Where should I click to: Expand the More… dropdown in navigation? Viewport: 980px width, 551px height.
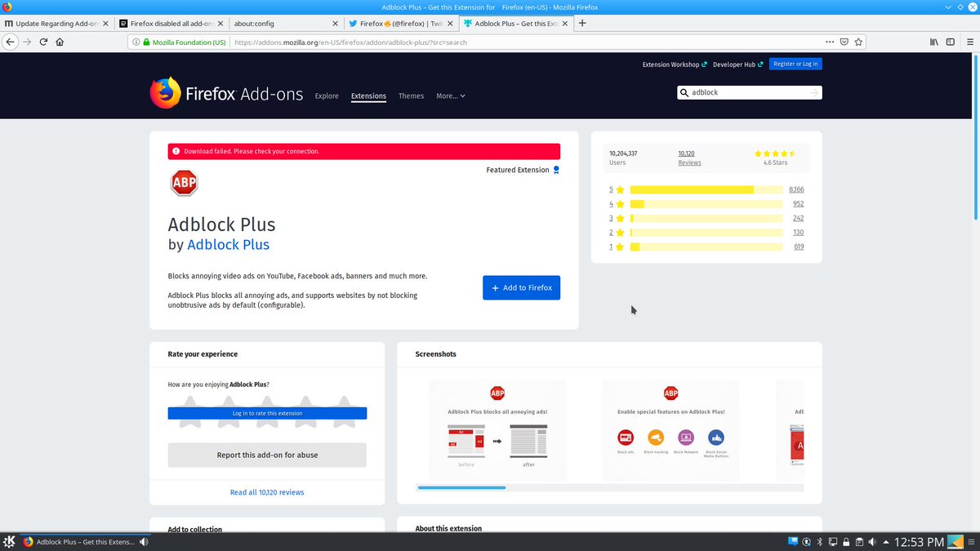451,96
